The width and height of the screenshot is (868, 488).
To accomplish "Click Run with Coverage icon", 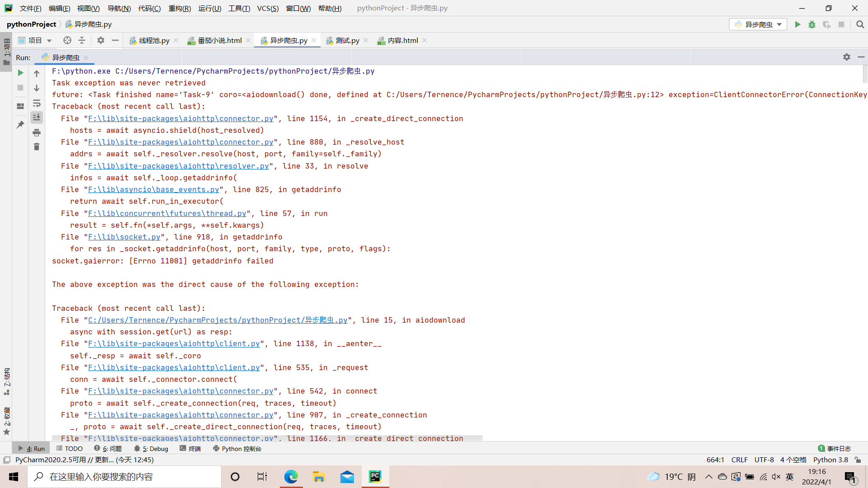I will click(826, 24).
